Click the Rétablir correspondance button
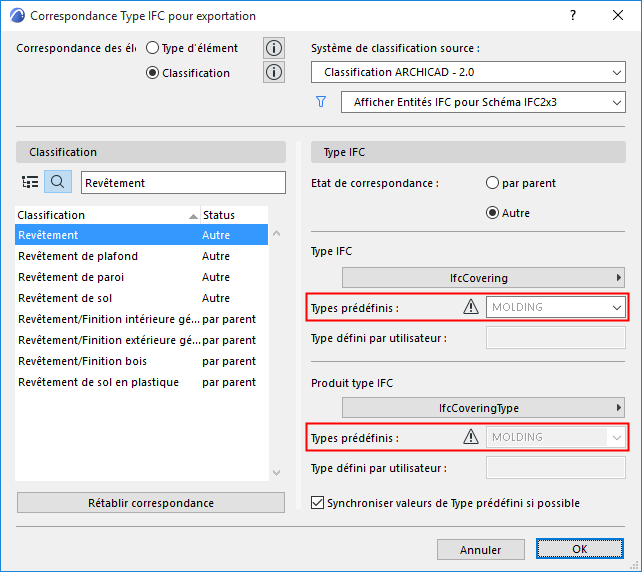Image resolution: width=642 pixels, height=572 pixels. 151,503
